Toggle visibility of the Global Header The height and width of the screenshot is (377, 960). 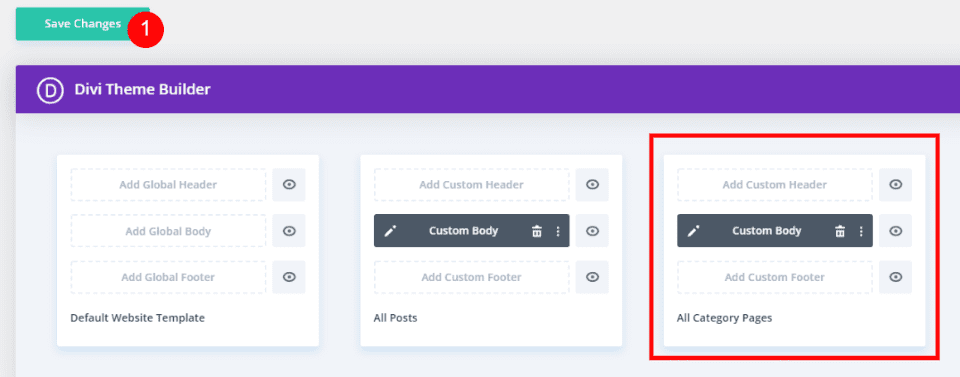coord(289,184)
